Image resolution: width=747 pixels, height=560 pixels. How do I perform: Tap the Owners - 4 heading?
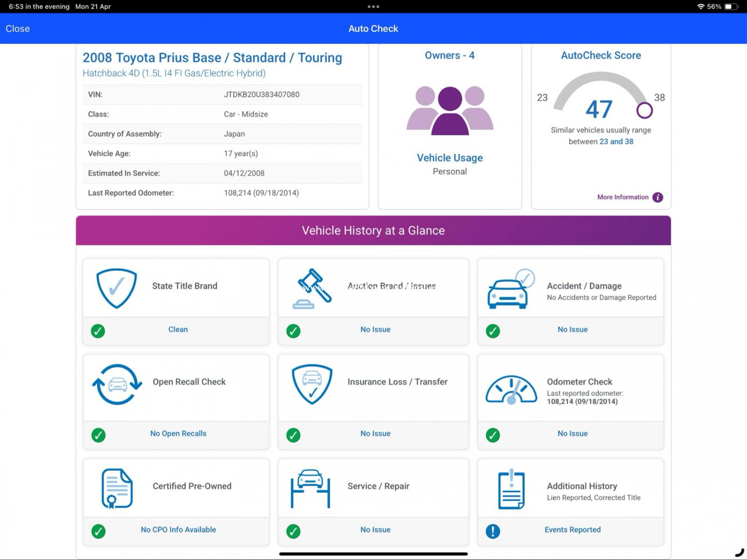(450, 55)
